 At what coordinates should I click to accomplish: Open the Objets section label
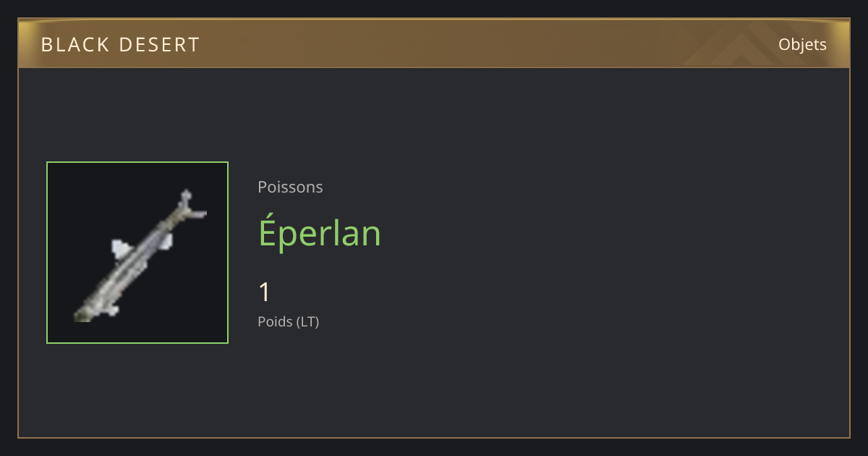coord(802,45)
